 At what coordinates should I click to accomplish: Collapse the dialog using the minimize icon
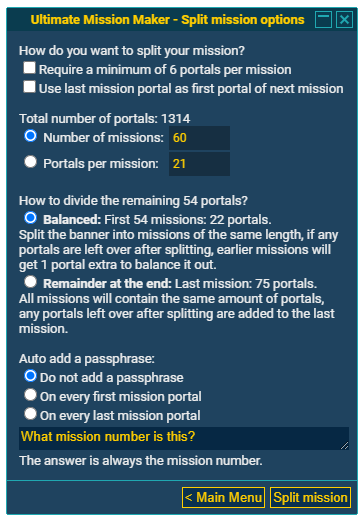point(323,20)
